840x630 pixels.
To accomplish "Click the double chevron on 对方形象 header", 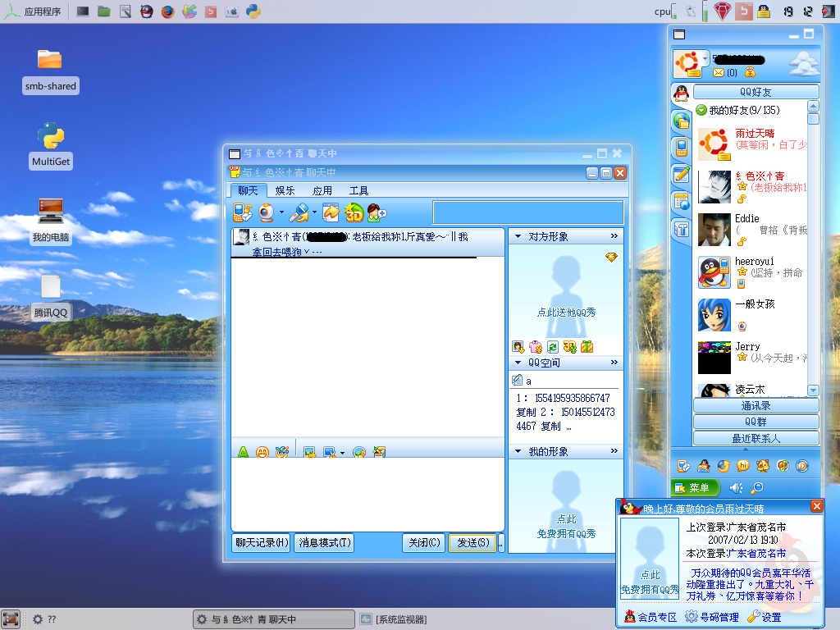I will (614, 236).
